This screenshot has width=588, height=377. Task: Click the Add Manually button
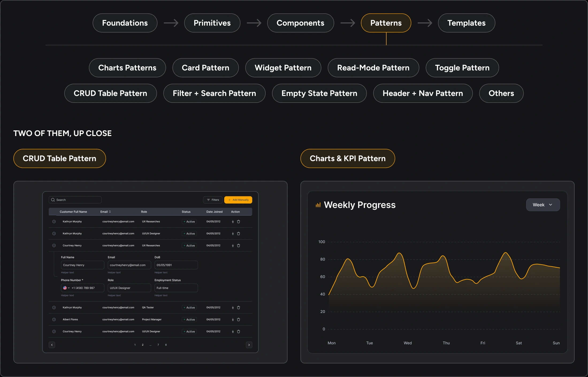tap(238, 200)
